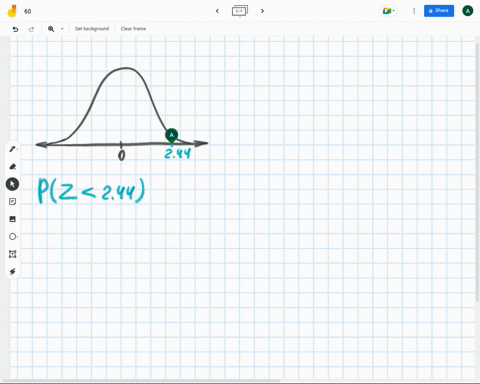Image resolution: width=480 pixels, height=384 pixels.
Task: Redo the last undone action
Action: (x=31, y=29)
